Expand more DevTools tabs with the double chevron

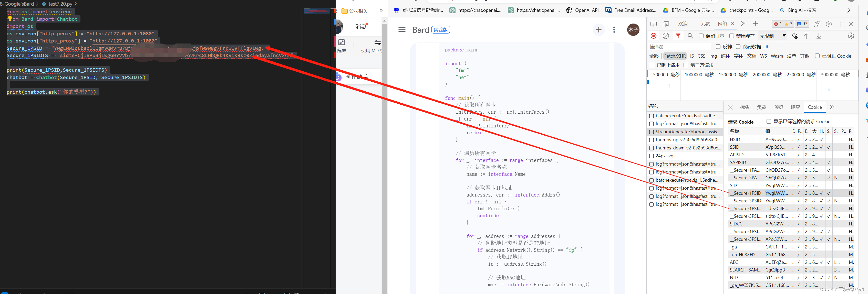coord(743,24)
